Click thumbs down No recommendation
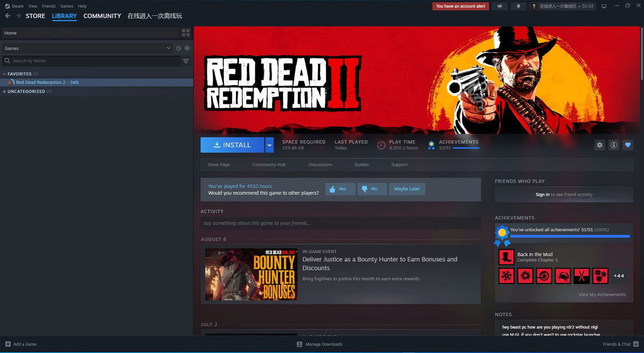This screenshot has height=353, width=644. click(x=372, y=189)
